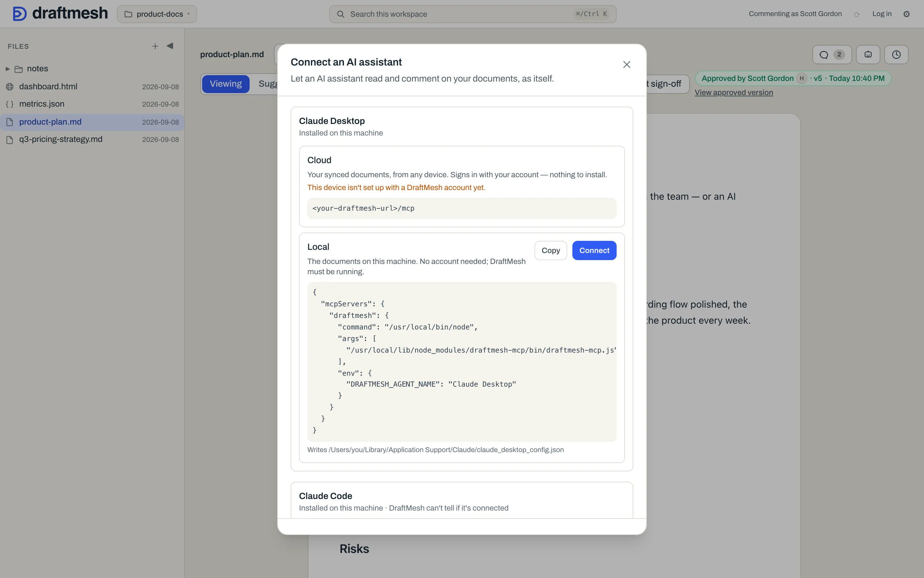Expand the notes folder
924x578 pixels.
[8, 69]
